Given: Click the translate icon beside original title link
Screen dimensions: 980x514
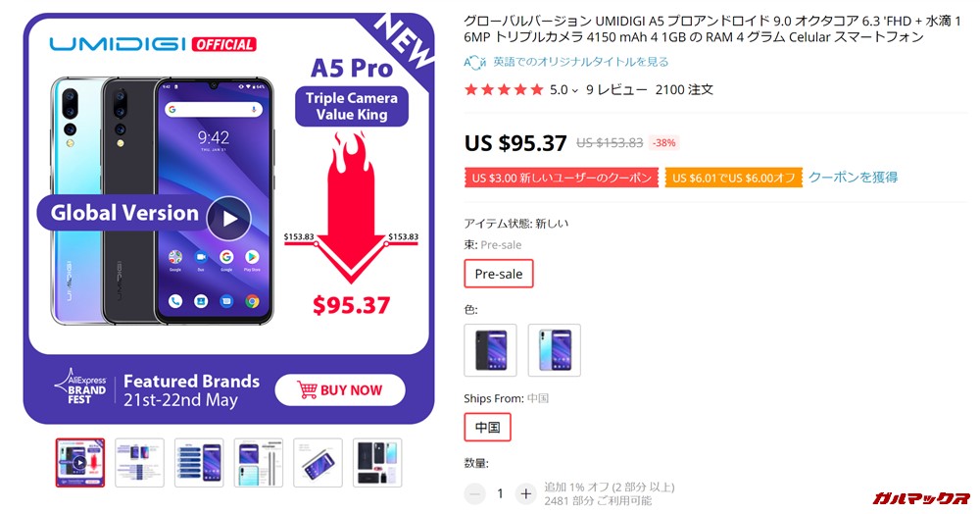Looking at the screenshot, I should 474,62.
